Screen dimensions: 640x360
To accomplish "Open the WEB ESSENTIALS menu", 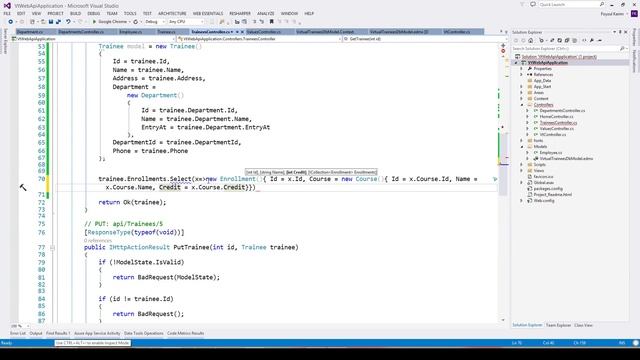I will coord(208,13).
